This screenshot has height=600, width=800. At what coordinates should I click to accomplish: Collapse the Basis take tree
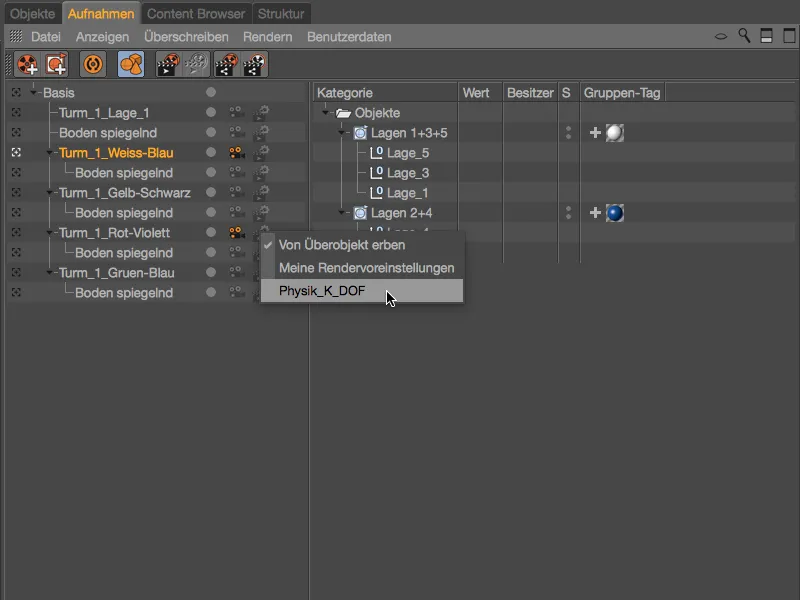33,92
